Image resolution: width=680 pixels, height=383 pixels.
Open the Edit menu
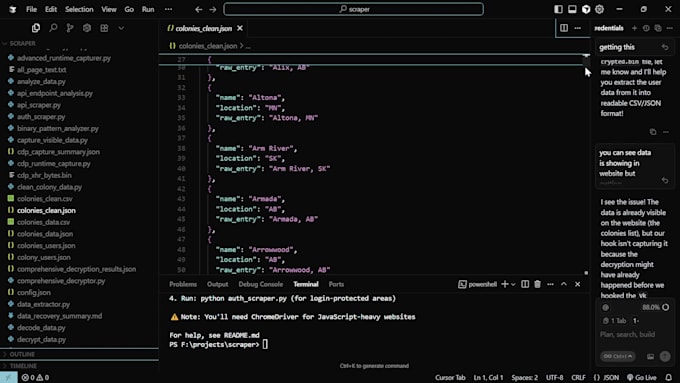coord(51,9)
